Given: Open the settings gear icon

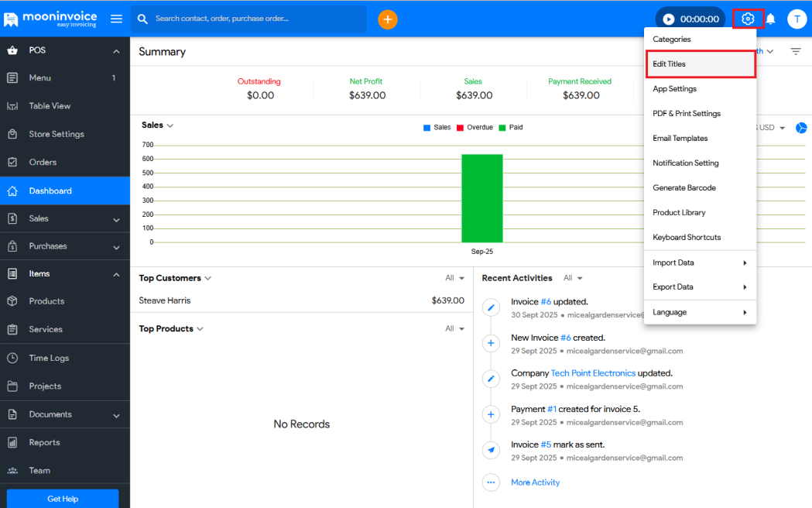Looking at the screenshot, I should [748, 19].
